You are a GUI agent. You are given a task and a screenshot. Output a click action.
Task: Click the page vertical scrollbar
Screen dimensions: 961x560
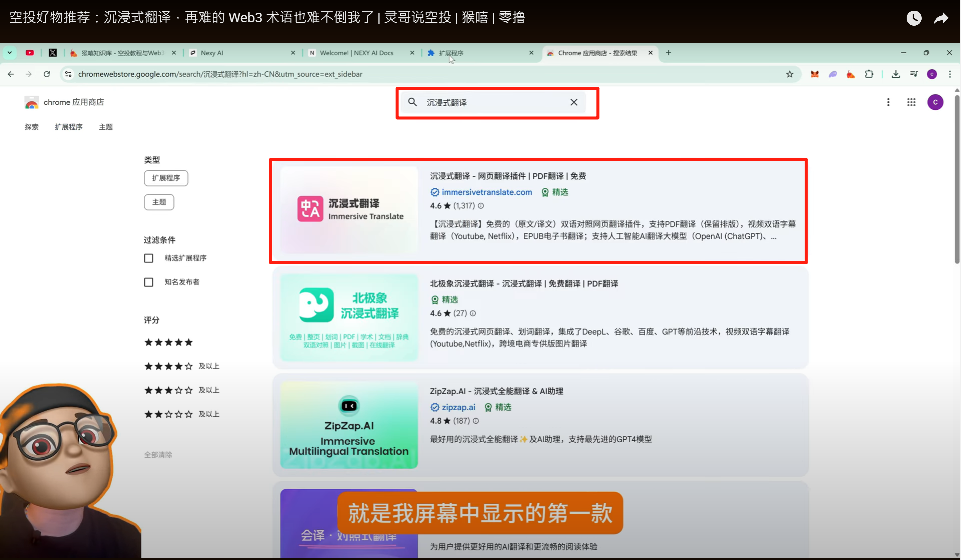tap(957, 179)
